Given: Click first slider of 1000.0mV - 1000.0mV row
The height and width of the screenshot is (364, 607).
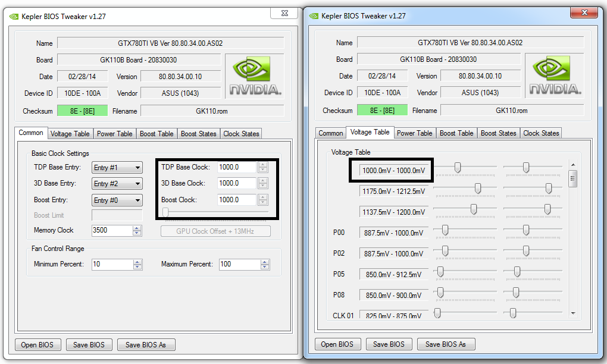Looking at the screenshot, I should coord(458,167).
